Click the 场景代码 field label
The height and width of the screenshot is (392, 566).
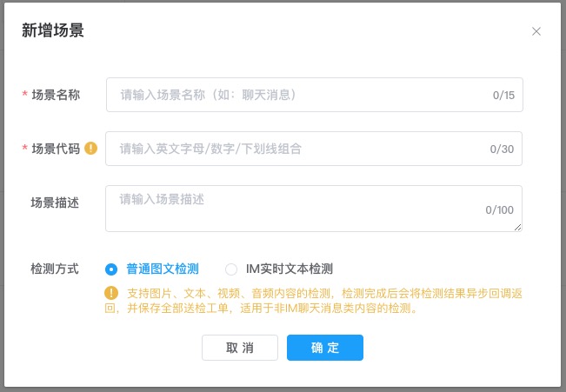56,149
